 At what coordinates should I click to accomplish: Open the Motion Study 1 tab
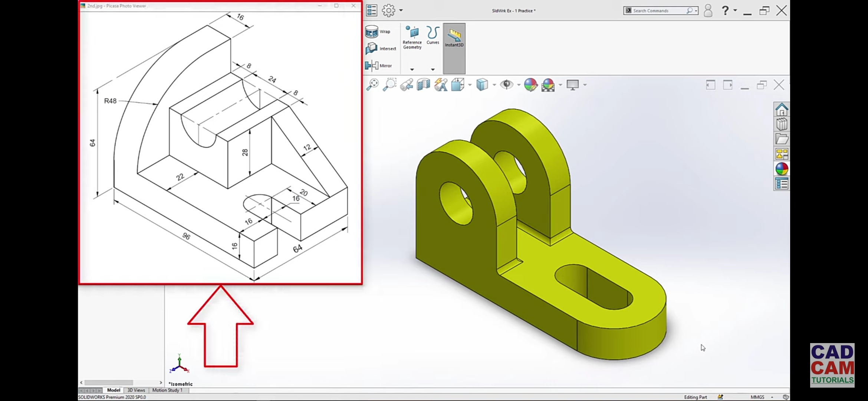click(167, 390)
